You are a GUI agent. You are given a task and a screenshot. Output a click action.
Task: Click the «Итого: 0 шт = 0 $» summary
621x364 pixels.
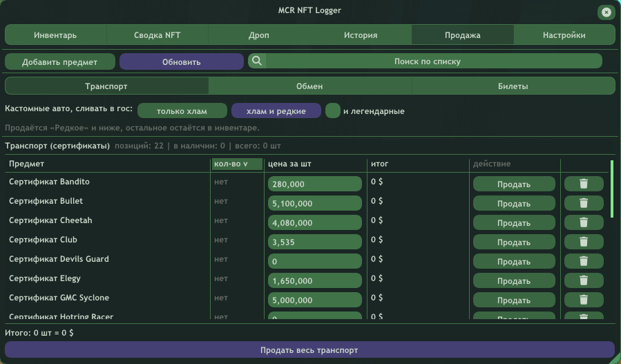(x=39, y=333)
